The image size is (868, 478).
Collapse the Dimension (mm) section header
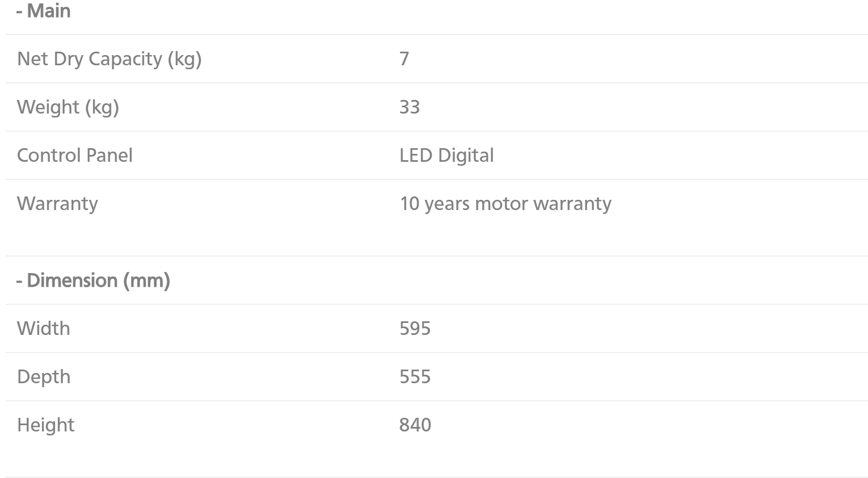coord(93,280)
